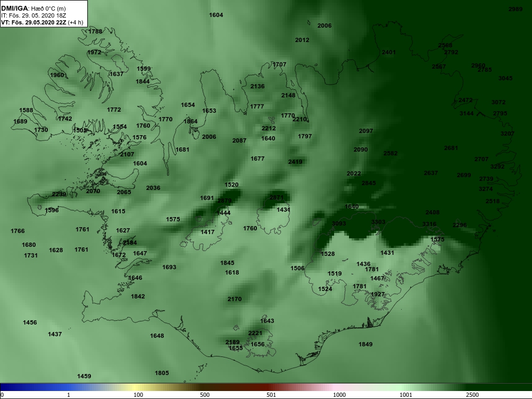Click the map value 1637
Screen dimensions: 532x399
coord(117,74)
